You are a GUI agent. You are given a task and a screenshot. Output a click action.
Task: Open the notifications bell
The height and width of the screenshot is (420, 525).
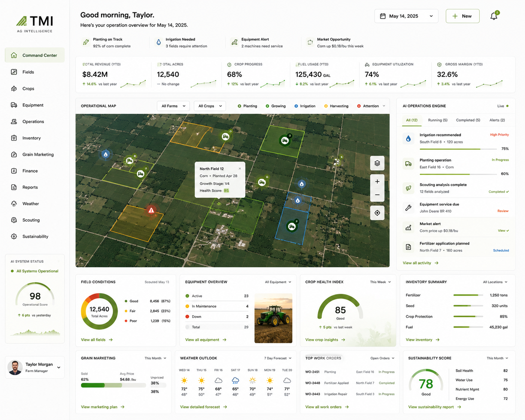[494, 16]
